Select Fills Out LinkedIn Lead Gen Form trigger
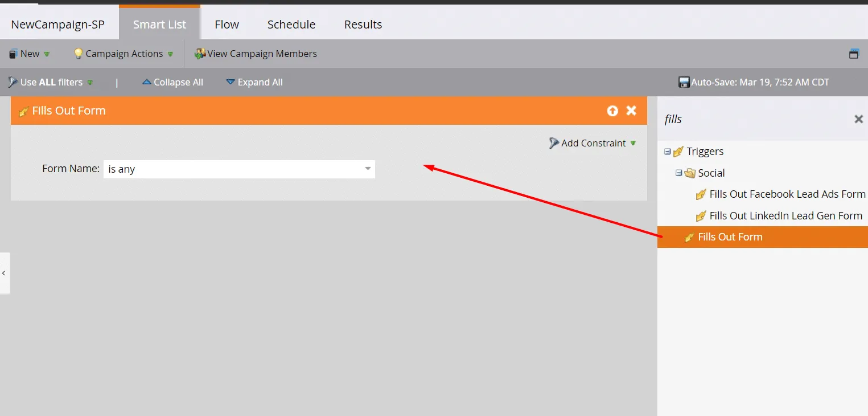868x416 pixels. [785, 216]
